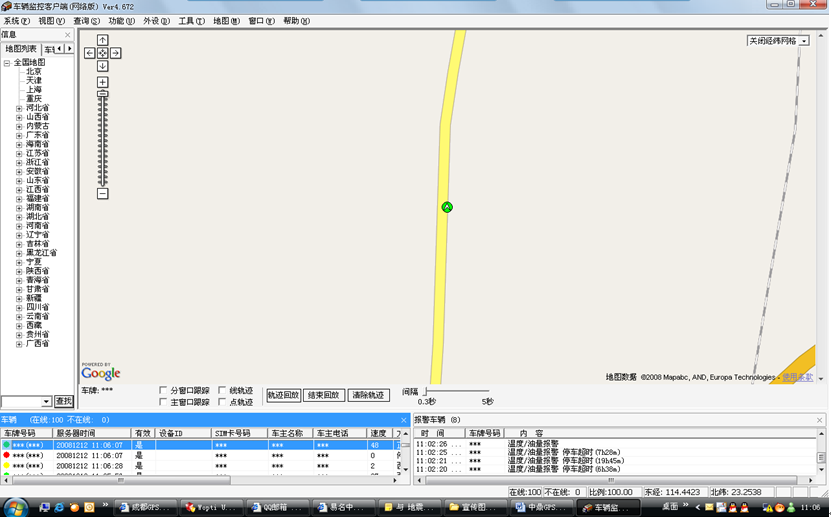Enable the 分窗口跟踪 checkbox

(x=164, y=390)
